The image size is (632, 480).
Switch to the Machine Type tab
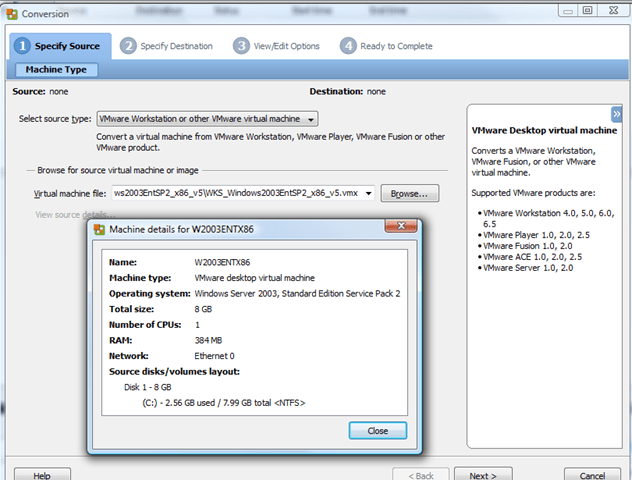[x=55, y=70]
